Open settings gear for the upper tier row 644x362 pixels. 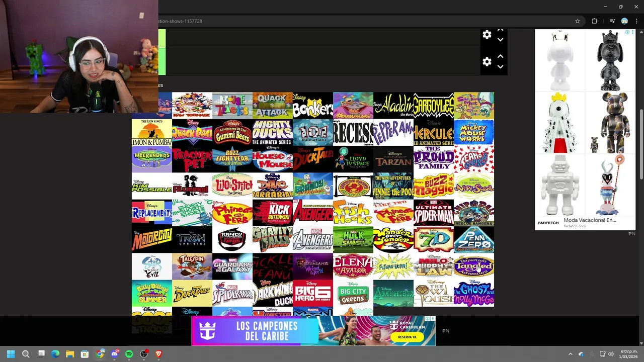coord(487,35)
